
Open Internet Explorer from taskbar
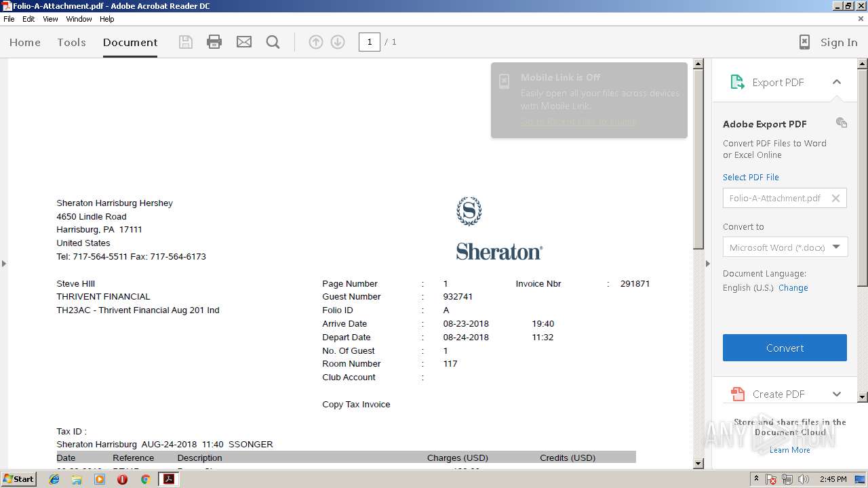[x=54, y=479]
